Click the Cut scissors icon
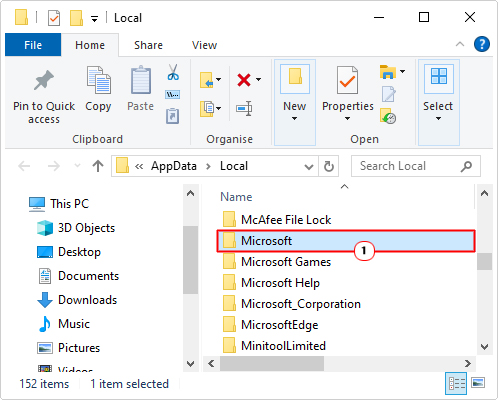Image resolution: width=498 pixels, height=400 pixels. [x=173, y=72]
